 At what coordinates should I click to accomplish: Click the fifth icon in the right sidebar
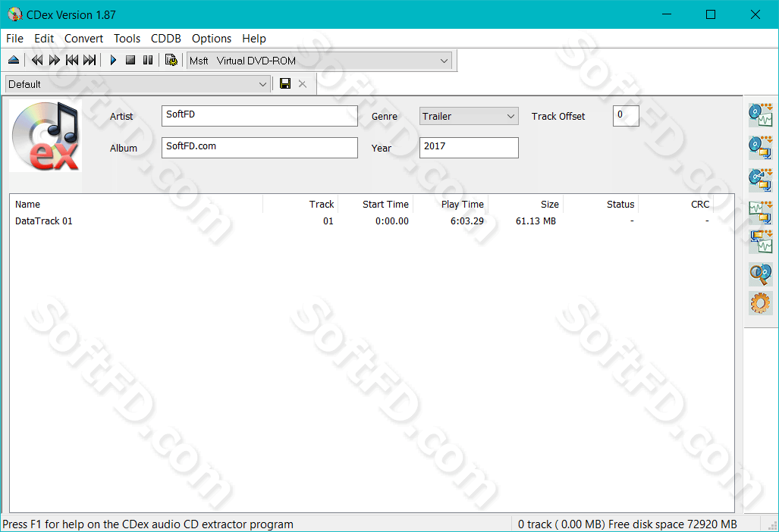click(x=761, y=242)
